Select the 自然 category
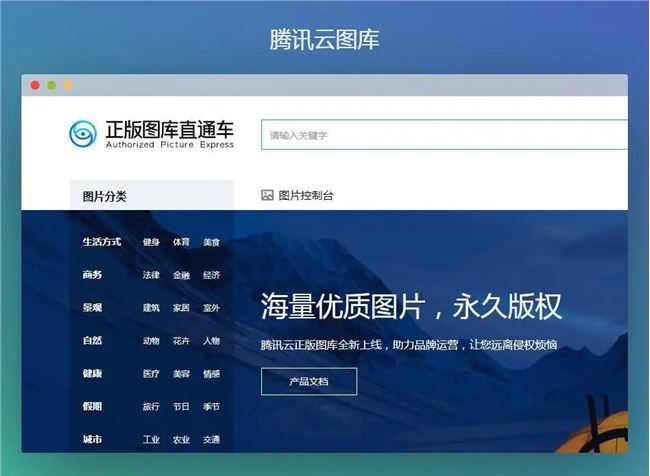This screenshot has height=476, width=650. pos(92,340)
